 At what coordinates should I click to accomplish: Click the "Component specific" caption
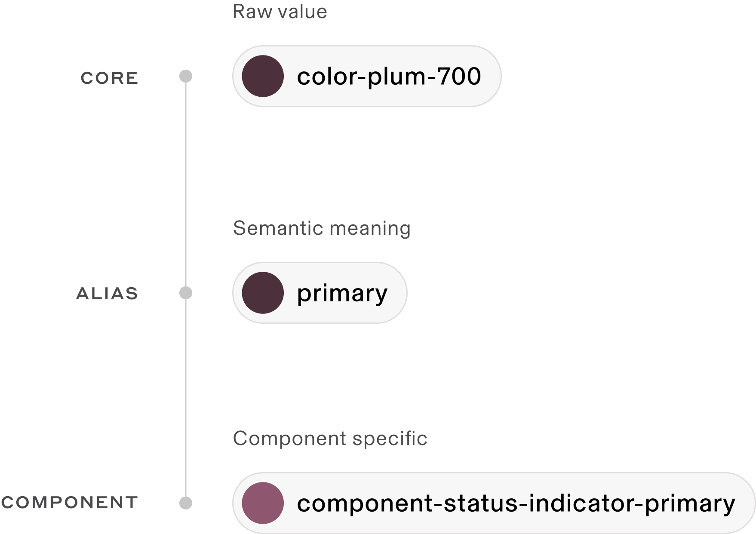(x=330, y=439)
